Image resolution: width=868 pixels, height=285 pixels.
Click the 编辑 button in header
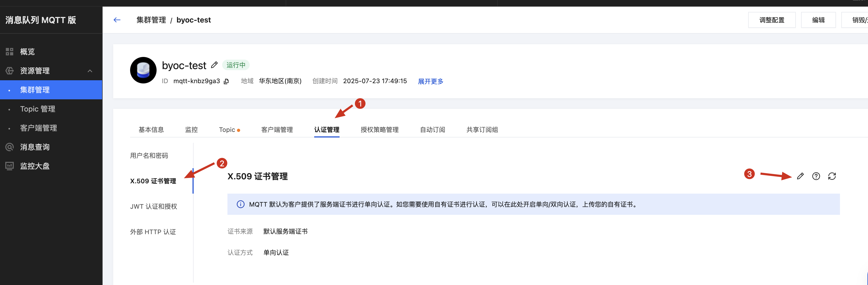tap(818, 20)
